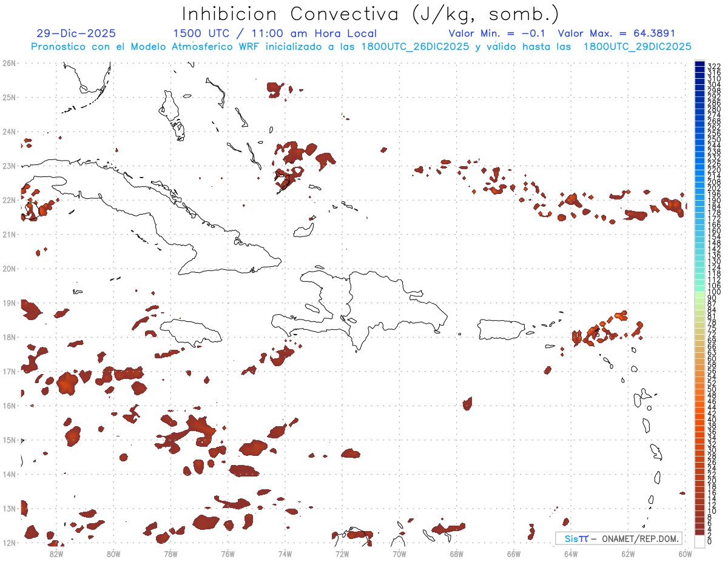Select the "Valor Max. = 64.3891" text

click(616, 34)
